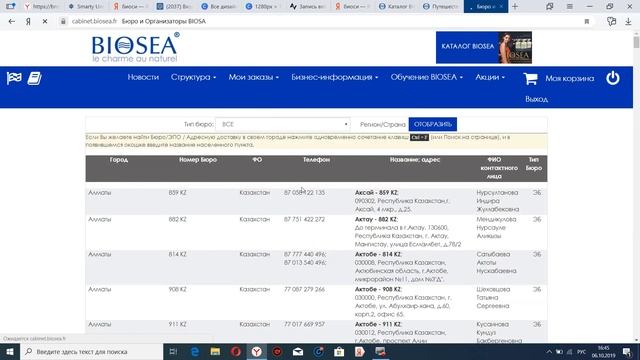Stop page loading with X button
The height and width of the screenshot is (360, 640).
45,21
